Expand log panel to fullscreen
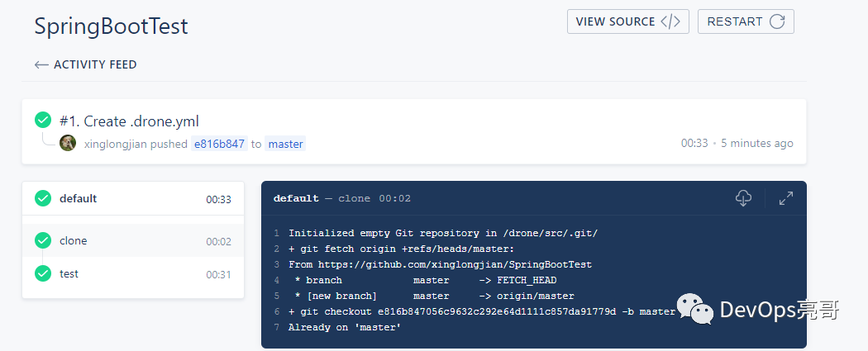Viewport: 868px width, 351px height. point(786,198)
